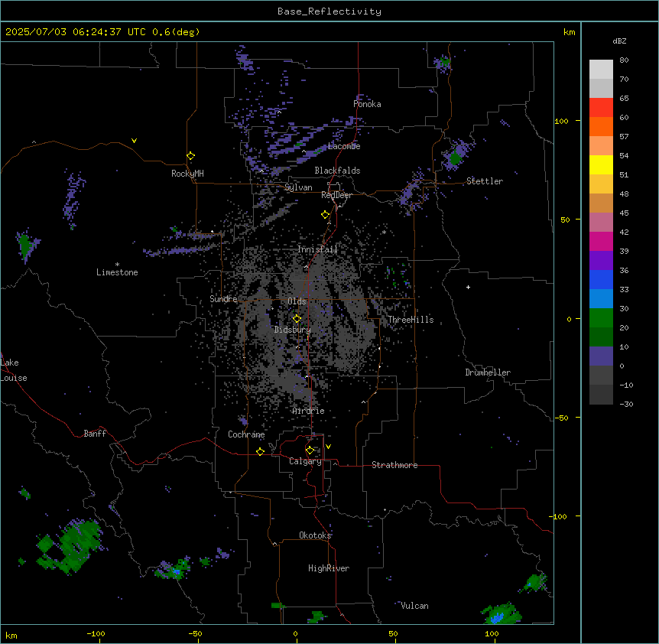This screenshot has width=659, height=644.
Task: Click the 80 value on dBZ scale
Action: point(624,60)
